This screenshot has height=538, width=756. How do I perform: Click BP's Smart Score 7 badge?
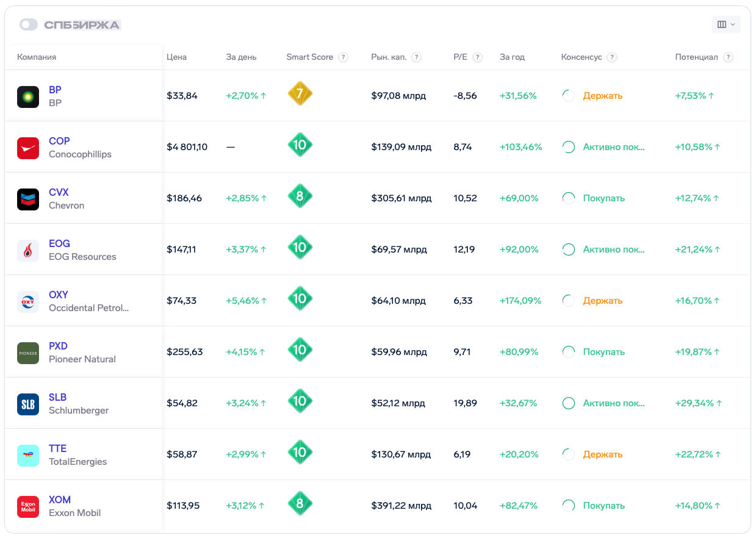pos(300,95)
